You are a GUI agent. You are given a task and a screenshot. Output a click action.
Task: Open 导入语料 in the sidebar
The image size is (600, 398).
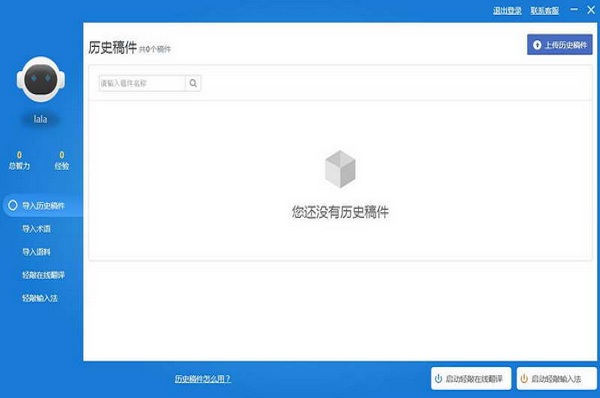pos(36,252)
